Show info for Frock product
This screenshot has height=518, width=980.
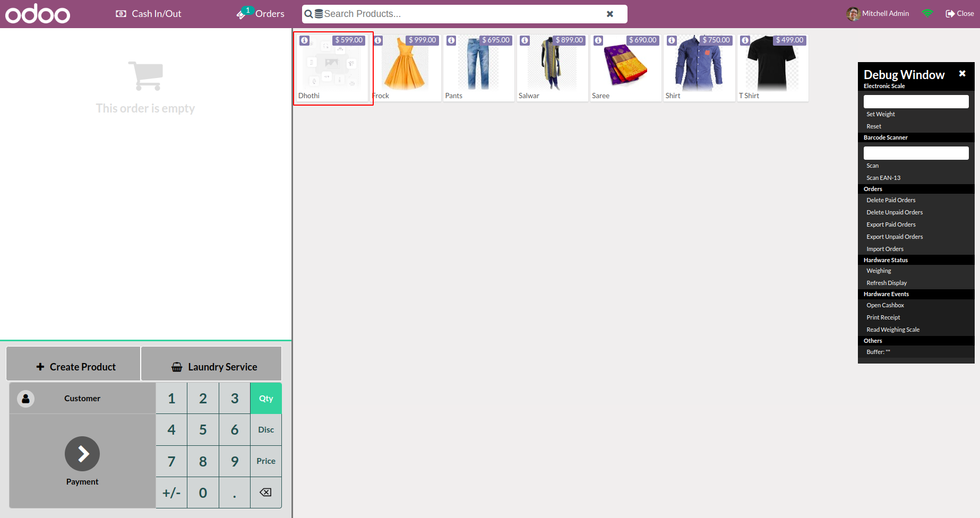[x=378, y=40]
